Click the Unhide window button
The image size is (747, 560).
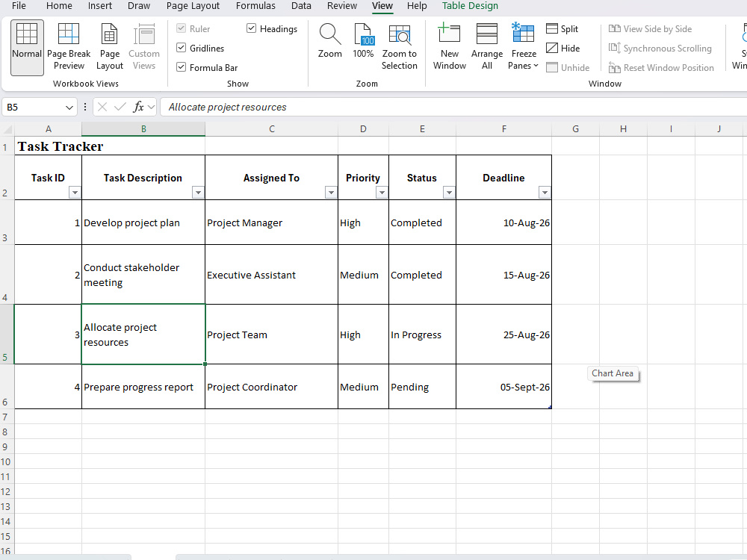[568, 68]
